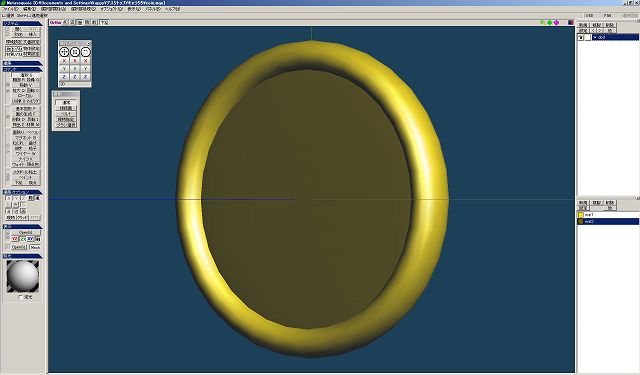Click 新規 button in object panel
Screen dimensions: 640x375
pyautogui.click(x=583, y=25)
